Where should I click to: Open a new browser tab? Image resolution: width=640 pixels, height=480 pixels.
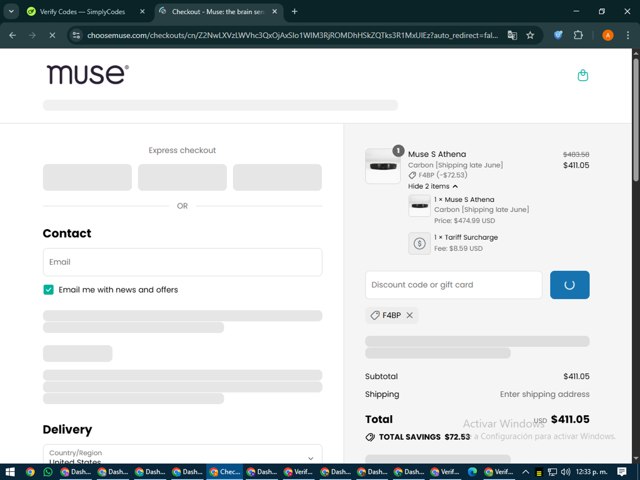coord(294,12)
